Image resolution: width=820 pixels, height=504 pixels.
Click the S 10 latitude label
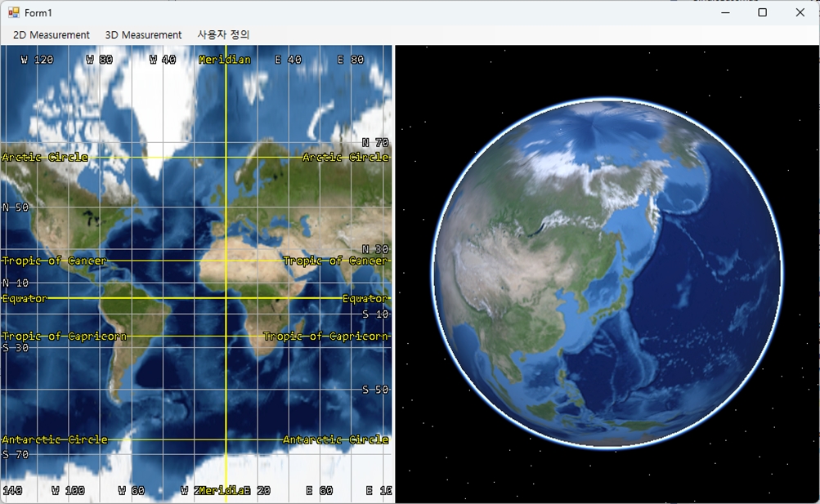(x=375, y=314)
